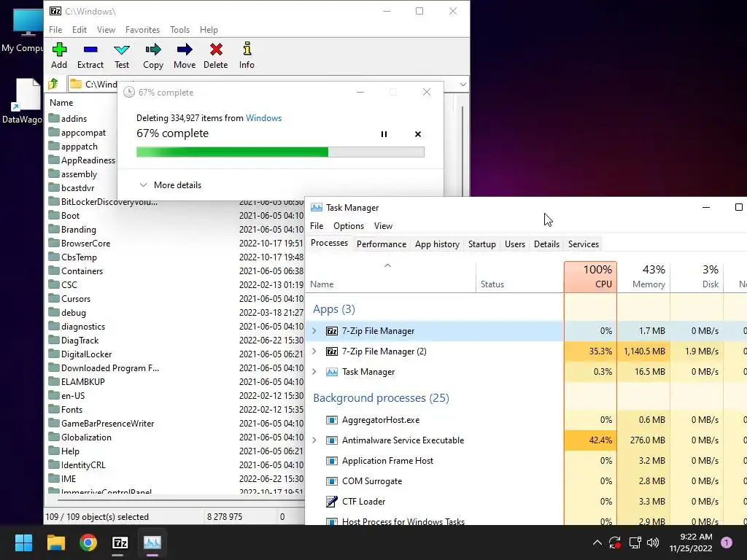Screen dimensions: 747x560
Task: Show hidden tray icons chevron
Action: tap(597, 542)
